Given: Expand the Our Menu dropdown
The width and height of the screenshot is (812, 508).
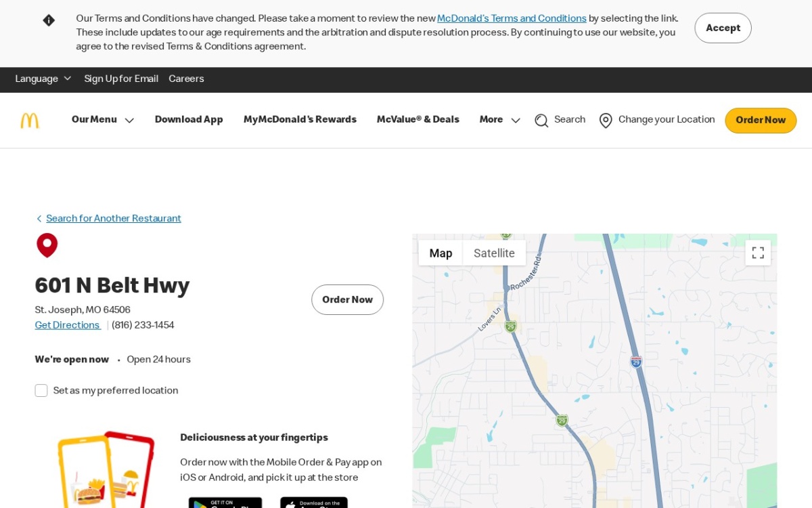Looking at the screenshot, I should point(103,120).
